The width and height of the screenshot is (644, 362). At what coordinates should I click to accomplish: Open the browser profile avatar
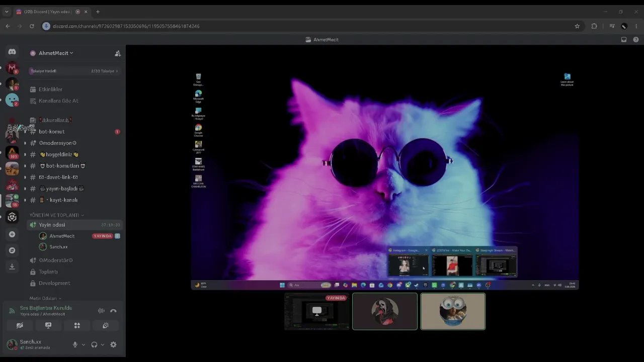pyautogui.click(x=624, y=26)
